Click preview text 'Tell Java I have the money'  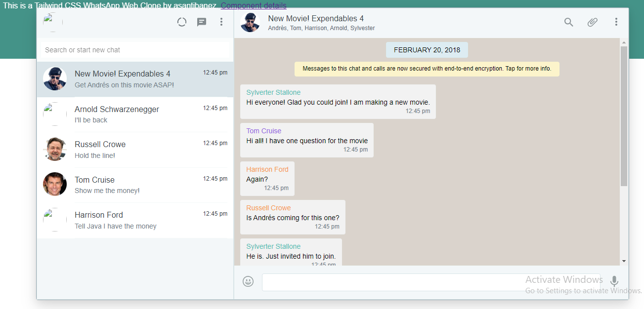point(116,226)
